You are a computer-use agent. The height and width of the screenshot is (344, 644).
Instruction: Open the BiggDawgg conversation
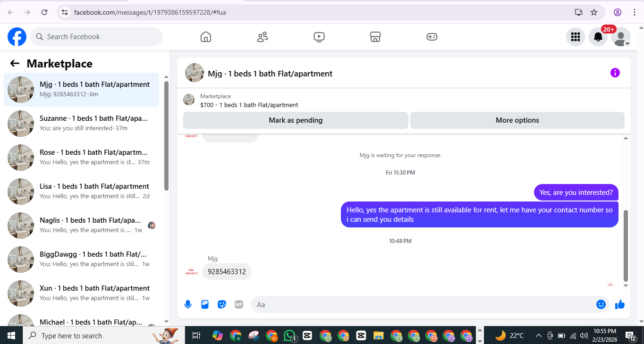pyautogui.click(x=81, y=260)
